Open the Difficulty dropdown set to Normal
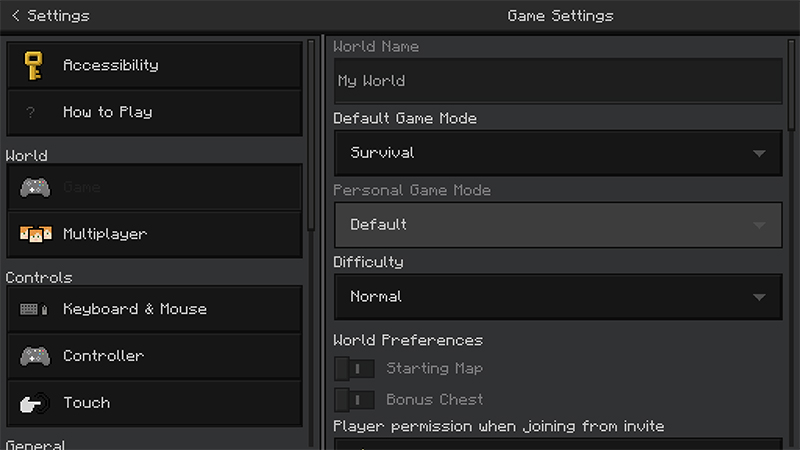 pos(558,297)
